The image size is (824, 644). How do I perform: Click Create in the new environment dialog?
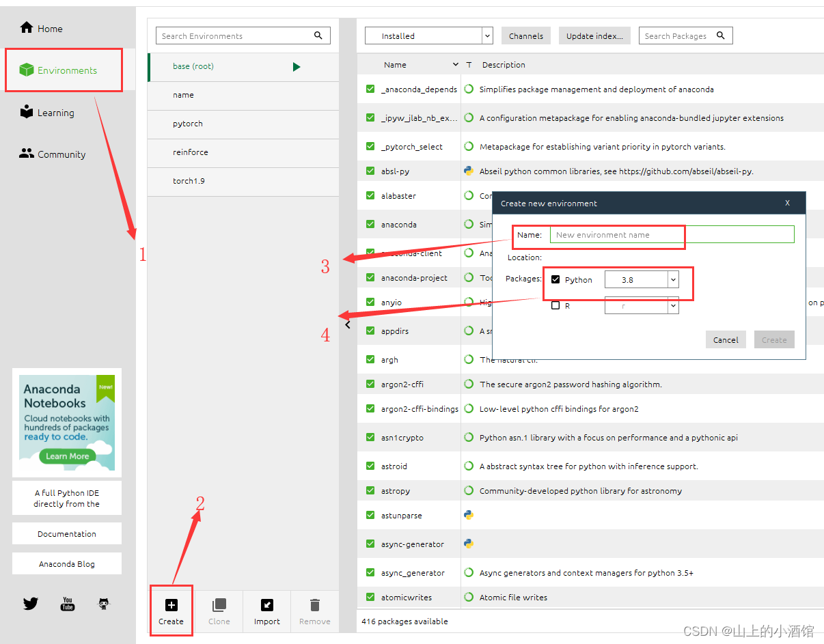(774, 339)
